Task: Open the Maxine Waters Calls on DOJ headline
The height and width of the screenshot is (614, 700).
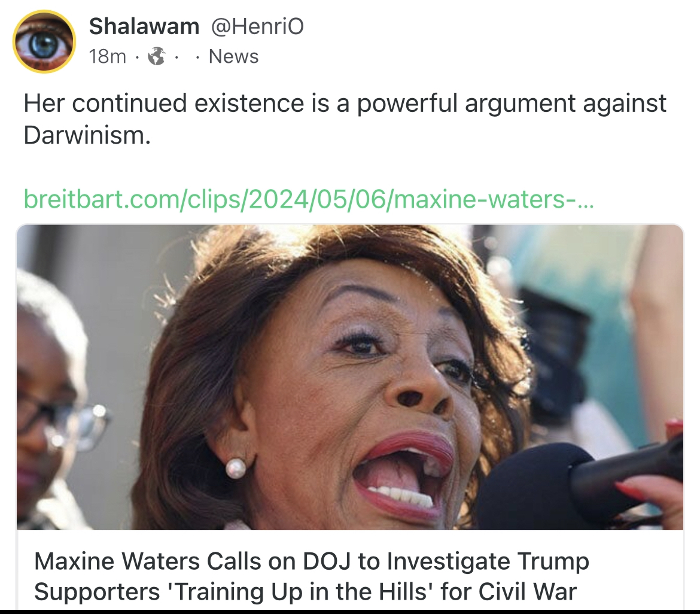Action: pyautogui.click(x=312, y=576)
